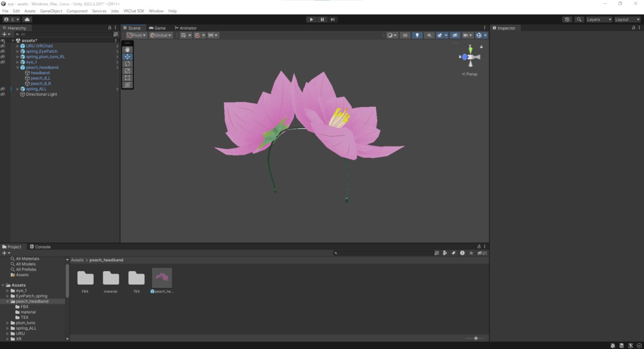The height and width of the screenshot is (349, 644).
Task: Select the peach_headband prefab thumbnail
Action: (x=162, y=278)
